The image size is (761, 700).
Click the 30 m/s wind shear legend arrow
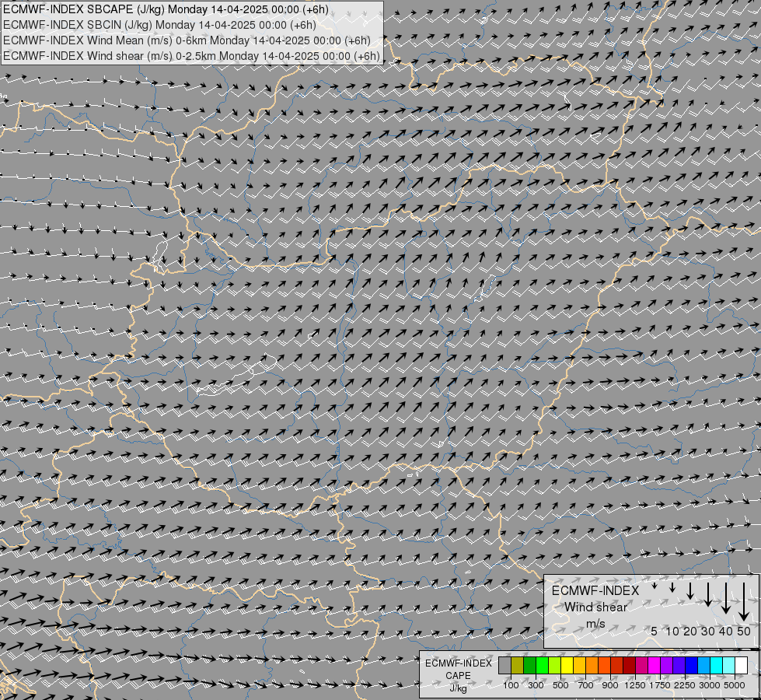(708, 594)
